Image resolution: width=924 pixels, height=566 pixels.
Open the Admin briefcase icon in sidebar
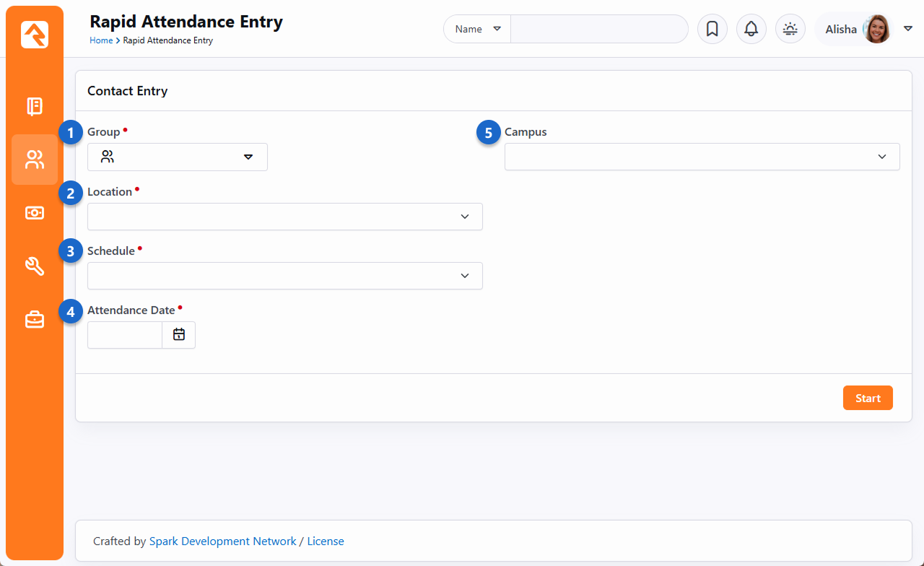click(35, 319)
